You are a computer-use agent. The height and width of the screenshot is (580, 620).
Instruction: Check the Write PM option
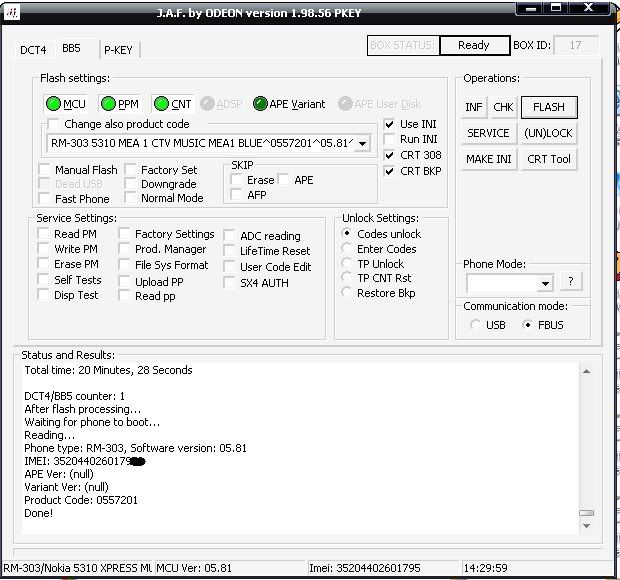click(x=43, y=249)
